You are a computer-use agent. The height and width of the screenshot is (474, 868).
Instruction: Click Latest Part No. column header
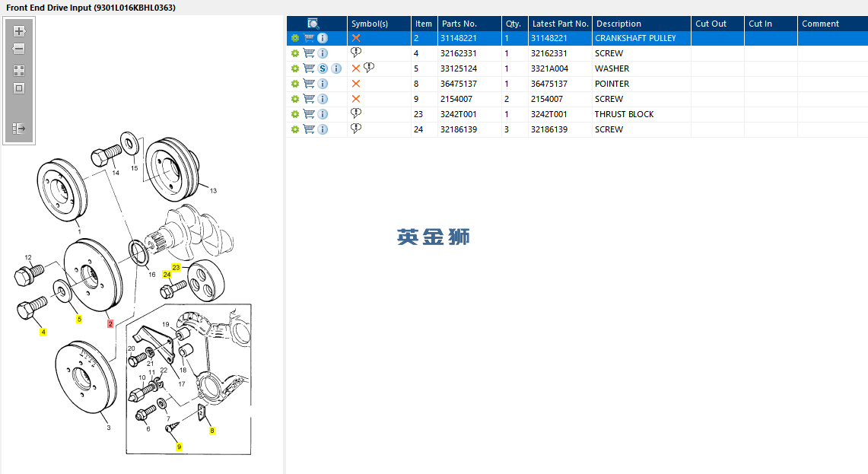(560, 24)
